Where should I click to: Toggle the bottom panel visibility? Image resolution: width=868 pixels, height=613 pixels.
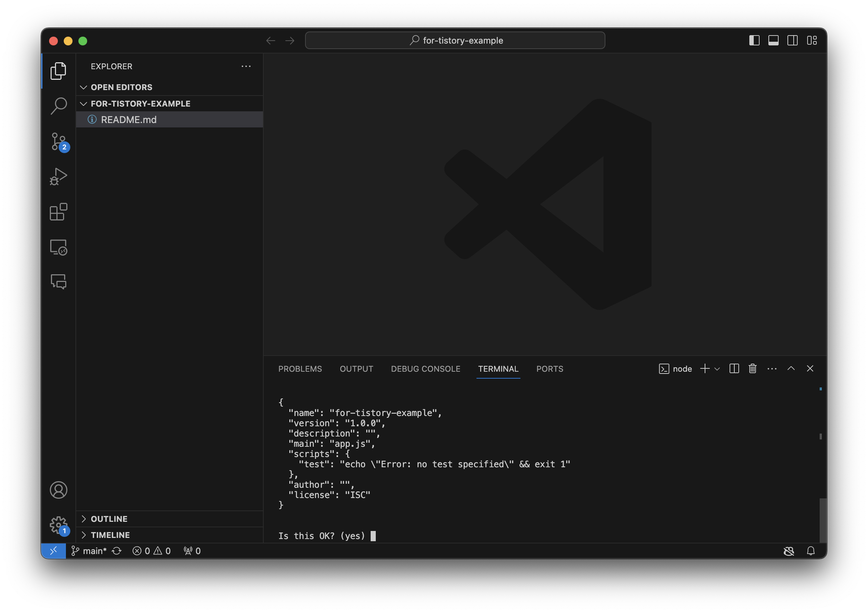point(773,40)
